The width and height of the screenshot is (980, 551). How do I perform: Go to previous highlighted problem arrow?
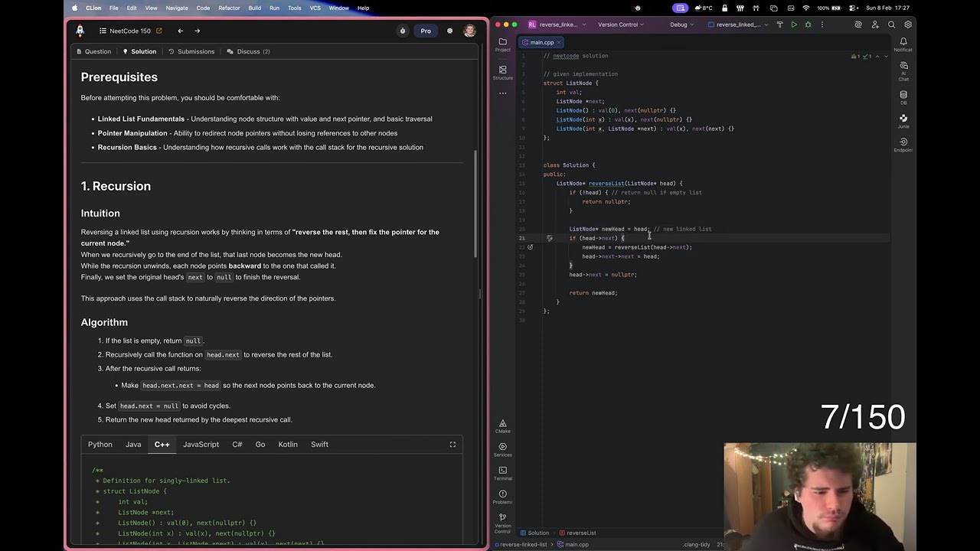(877, 56)
